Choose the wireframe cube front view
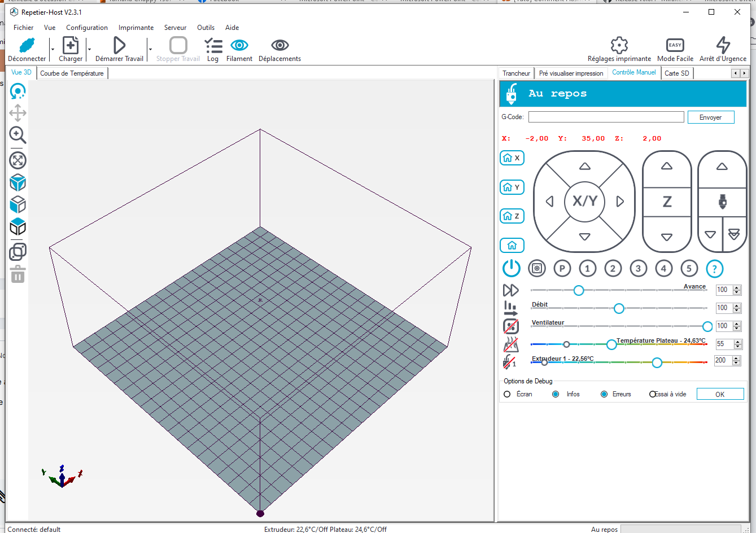The width and height of the screenshot is (756, 533). 18,204
